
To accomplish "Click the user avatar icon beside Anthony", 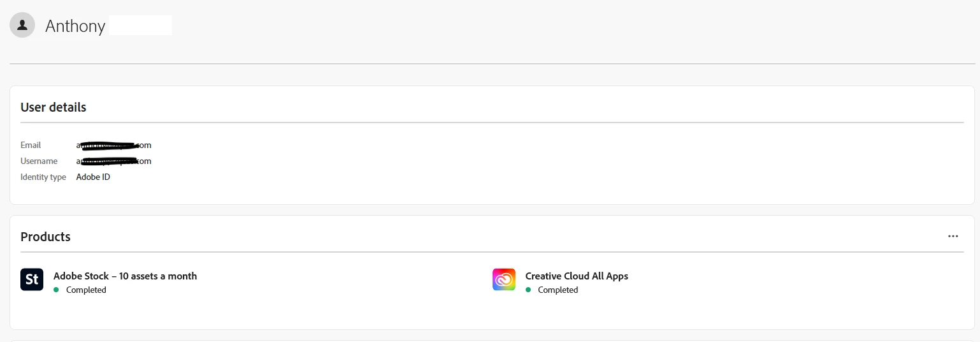I will point(22,26).
